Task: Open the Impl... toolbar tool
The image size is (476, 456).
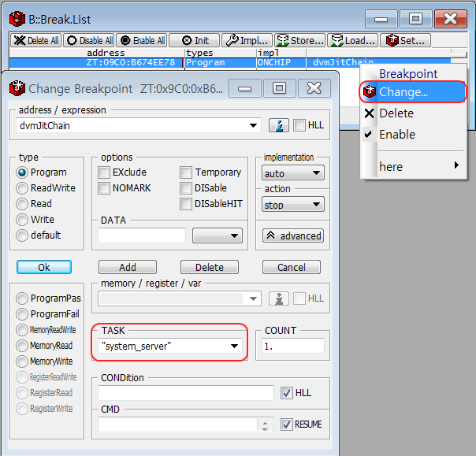Action: click(x=247, y=40)
